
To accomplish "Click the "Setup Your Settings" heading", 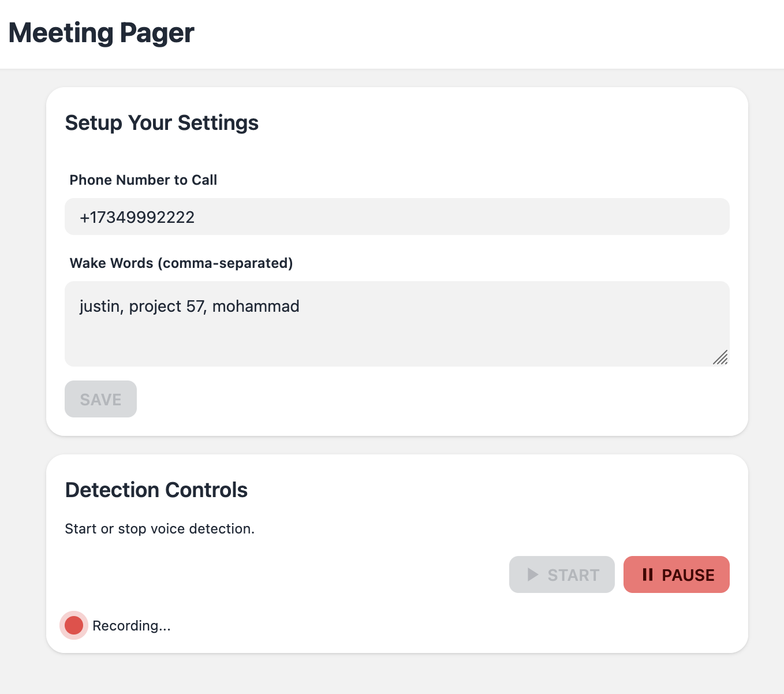I will click(162, 123).
